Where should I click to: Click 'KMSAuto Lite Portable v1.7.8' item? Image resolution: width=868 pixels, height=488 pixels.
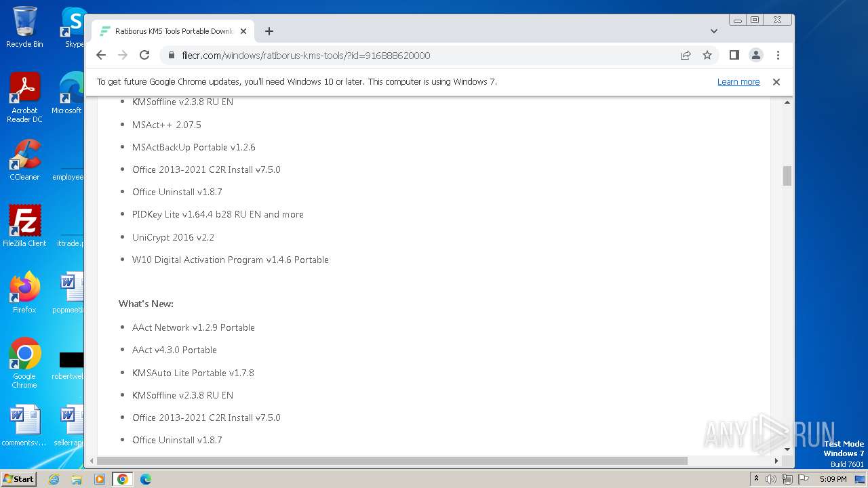coord(193,373)
